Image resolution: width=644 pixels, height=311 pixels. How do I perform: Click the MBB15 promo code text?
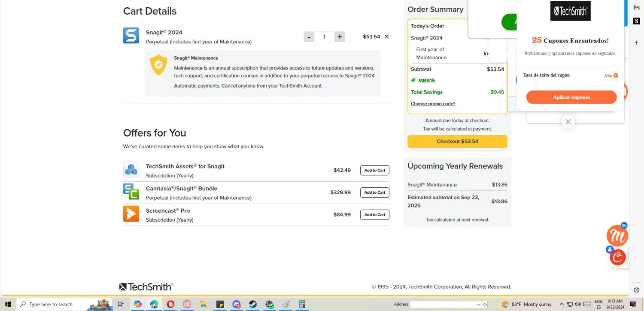click(x=426, y=80)
